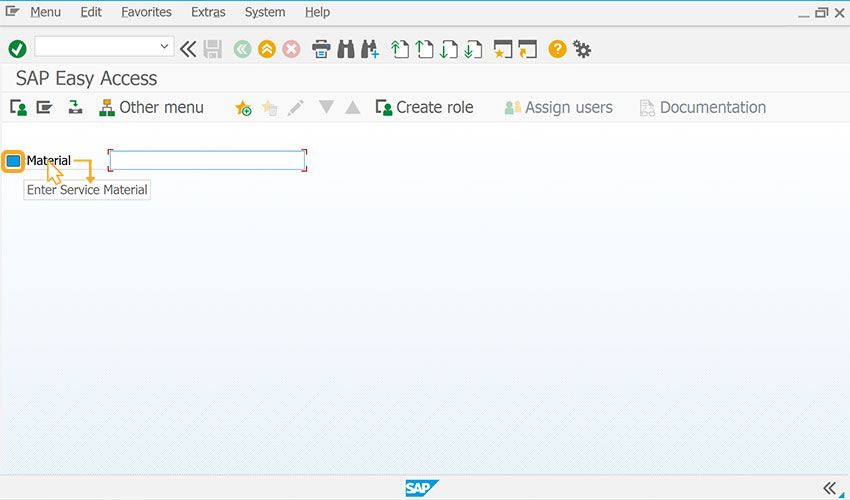The height and width of the screenshot is (500, 850).
Task: Click into the Material input field
Action: (208, 161)
